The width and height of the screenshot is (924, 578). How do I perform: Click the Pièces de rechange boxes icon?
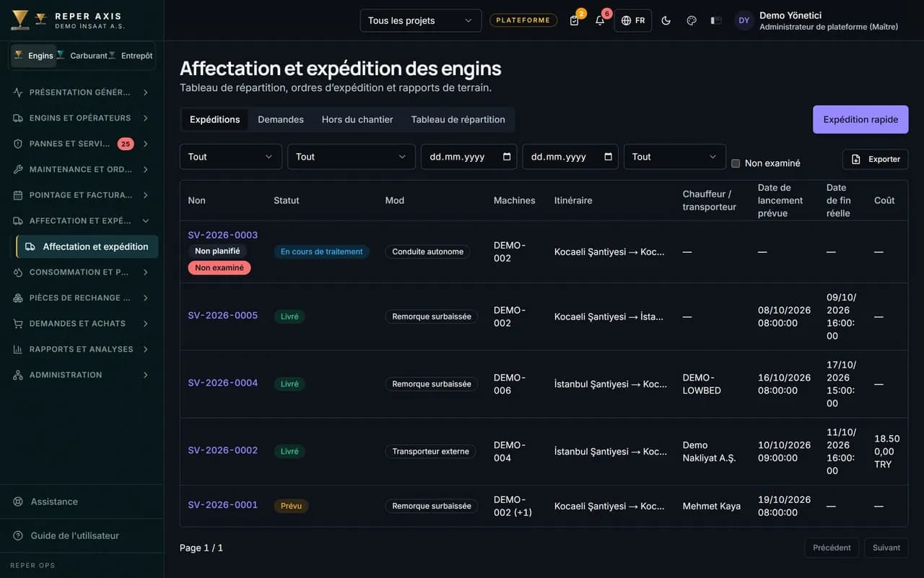18,298
